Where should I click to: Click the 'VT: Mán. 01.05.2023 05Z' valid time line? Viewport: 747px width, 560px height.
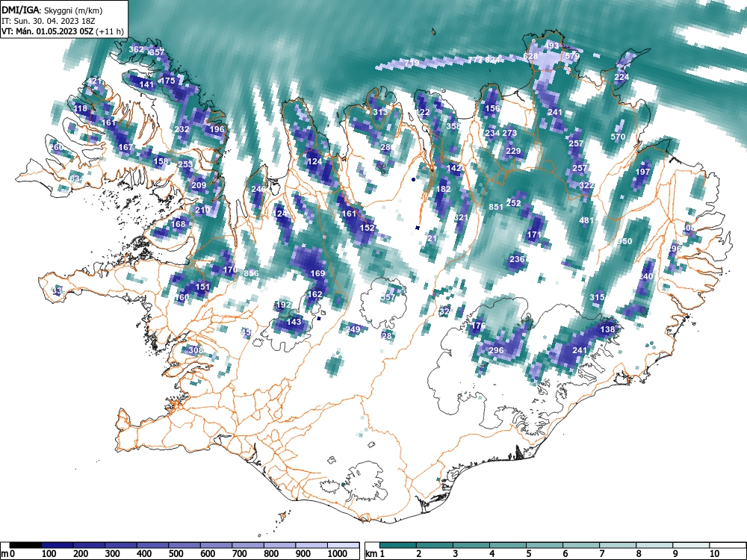[48, 31]
